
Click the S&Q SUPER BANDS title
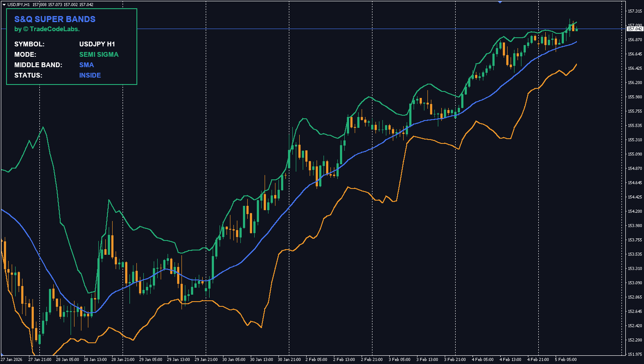(x=55, y=19)
